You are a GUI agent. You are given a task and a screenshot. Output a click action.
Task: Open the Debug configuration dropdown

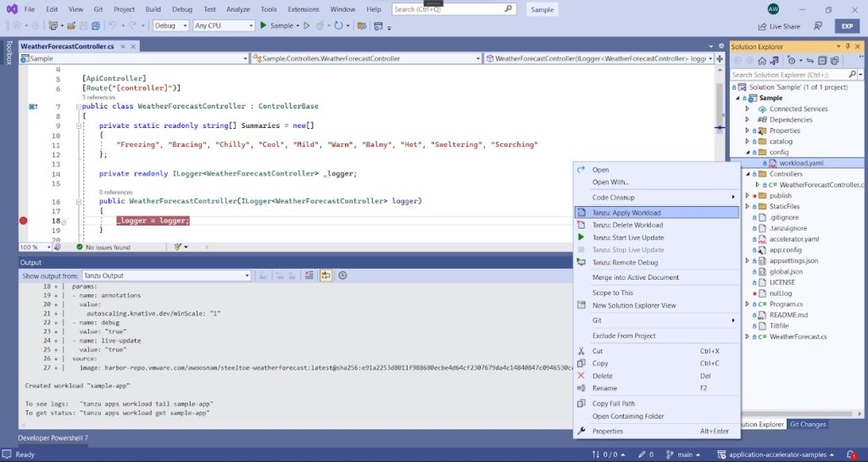point(170,25)
